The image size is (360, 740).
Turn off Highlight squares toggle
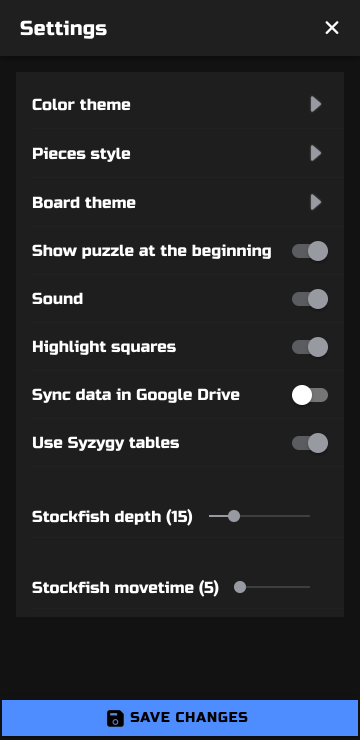coord(310,347)
